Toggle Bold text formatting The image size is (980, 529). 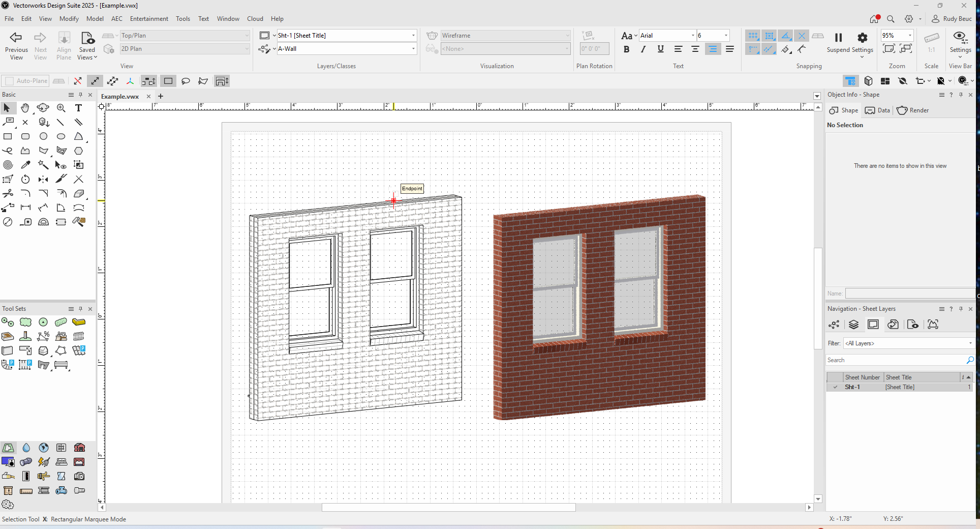[626, 49]
